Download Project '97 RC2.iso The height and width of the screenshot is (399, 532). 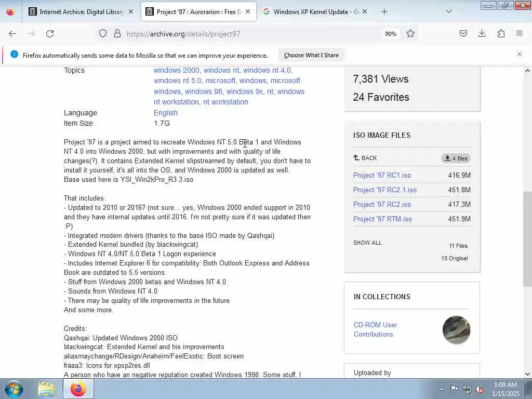tap(382, 205)
